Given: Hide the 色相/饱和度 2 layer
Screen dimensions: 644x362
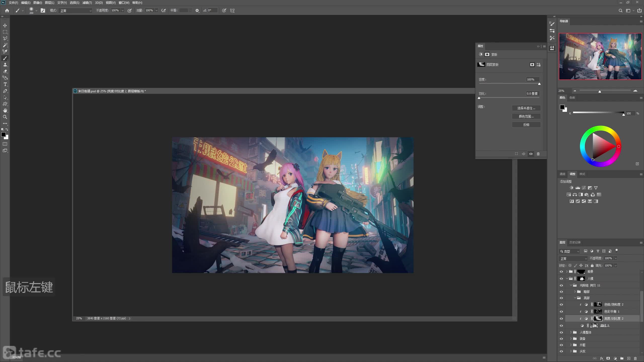Looking at the screenshot, I should point(561,305).
